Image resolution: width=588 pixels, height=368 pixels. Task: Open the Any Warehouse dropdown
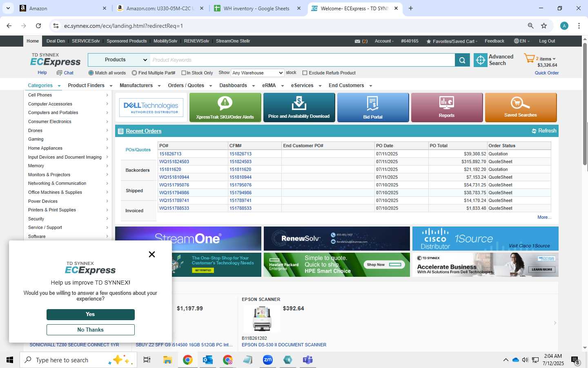257,73
